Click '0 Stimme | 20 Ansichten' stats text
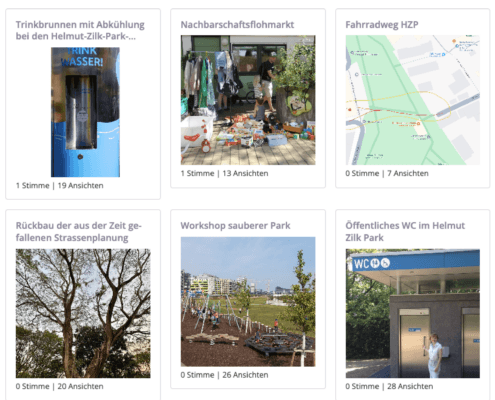This screenshot has height=400, width=495. pyautogui.click(x=59, y=386)
